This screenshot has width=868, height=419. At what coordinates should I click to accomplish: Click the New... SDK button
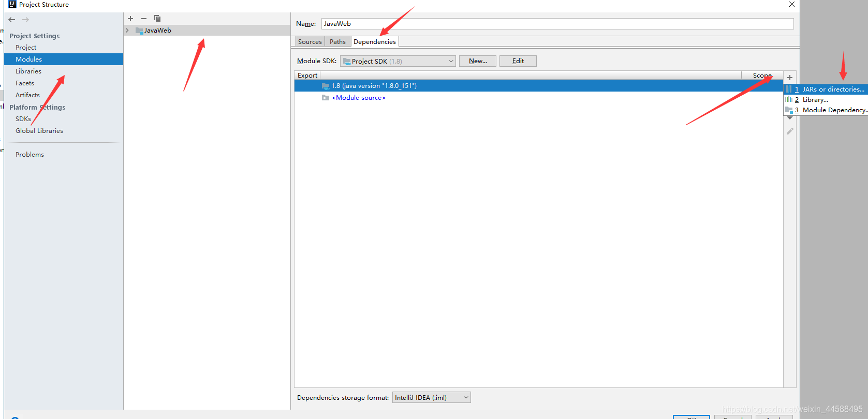(x=478, y=61)
